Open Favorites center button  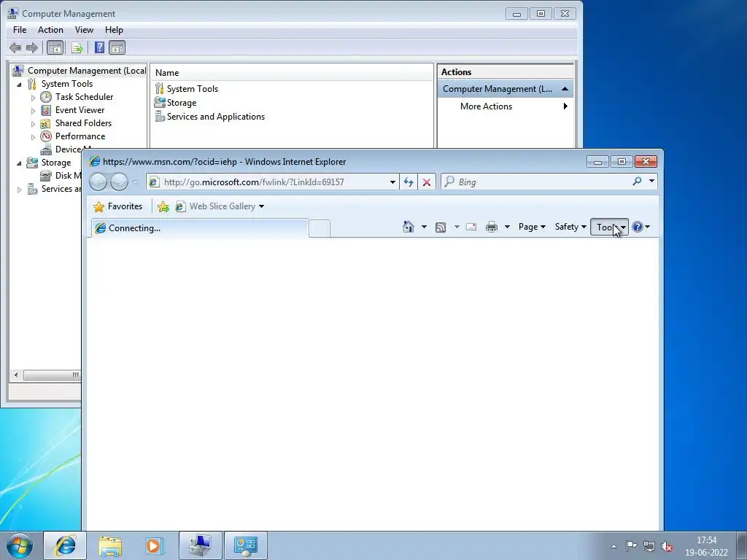[x=118, y=206]
